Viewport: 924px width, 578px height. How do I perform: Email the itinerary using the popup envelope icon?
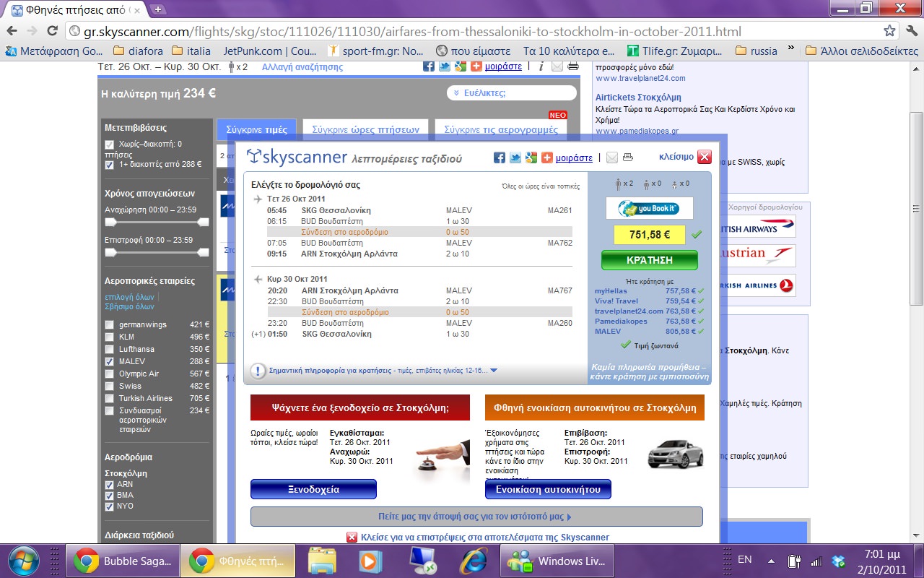(612, 158)
